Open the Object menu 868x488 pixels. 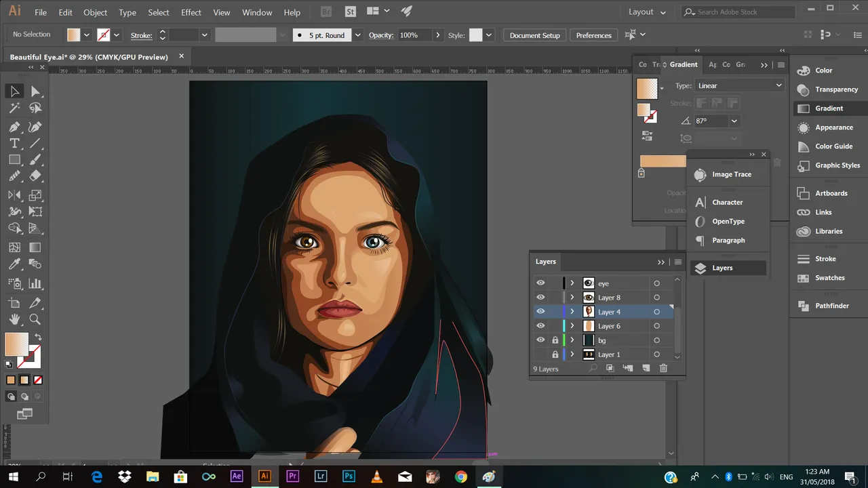[x=95, y=12]
